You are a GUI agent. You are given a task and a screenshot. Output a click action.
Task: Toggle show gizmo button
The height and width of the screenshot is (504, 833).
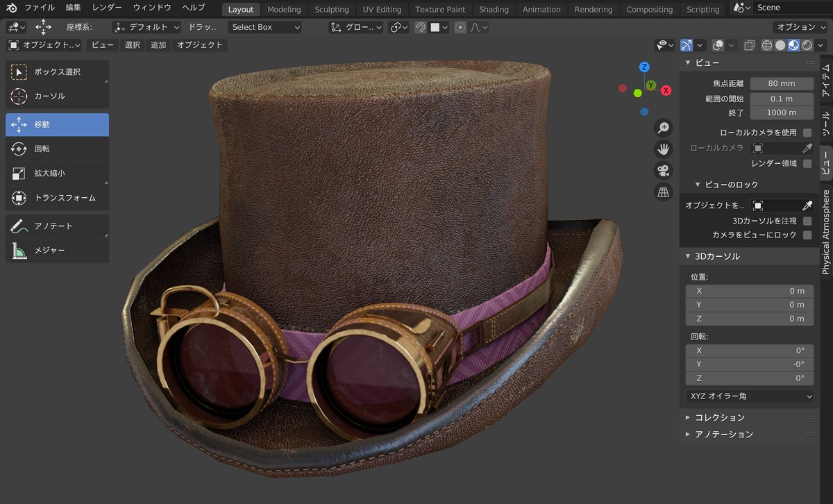click(686, 45)
